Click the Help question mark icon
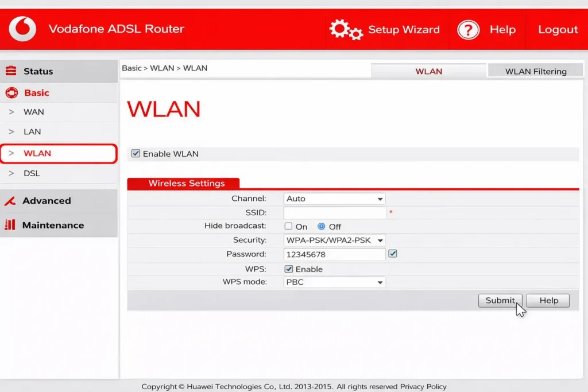This screenshot has height=392, width=588. [x=468, y=29]
